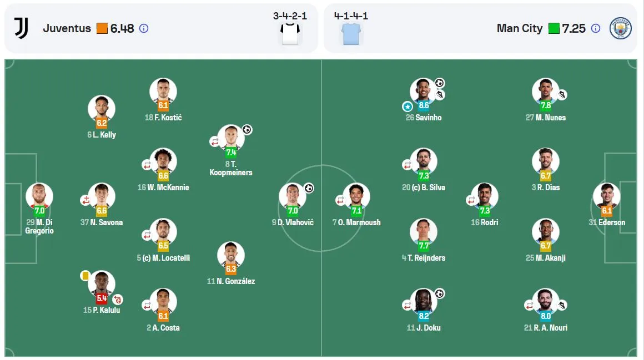
Task: Click the info icon next to Juventus rating
Action: click(144, 28)
